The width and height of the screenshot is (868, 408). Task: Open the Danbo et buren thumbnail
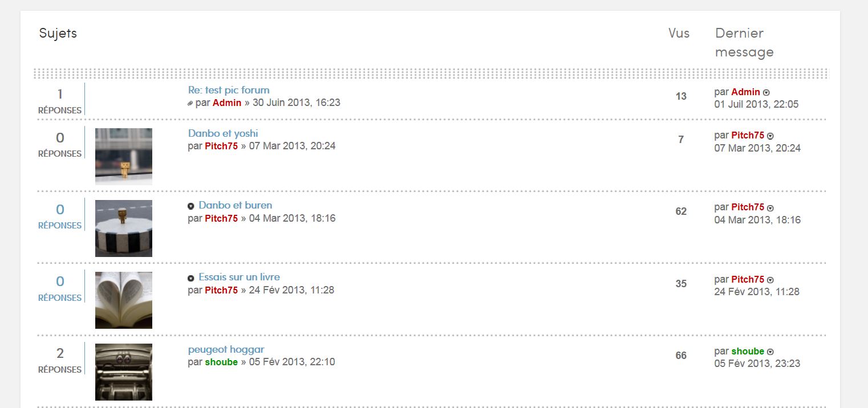(x=124, y=229)
